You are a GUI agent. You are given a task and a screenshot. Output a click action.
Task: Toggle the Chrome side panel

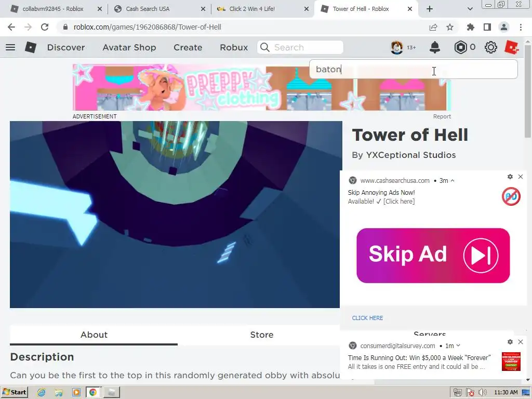click(487, 27)
